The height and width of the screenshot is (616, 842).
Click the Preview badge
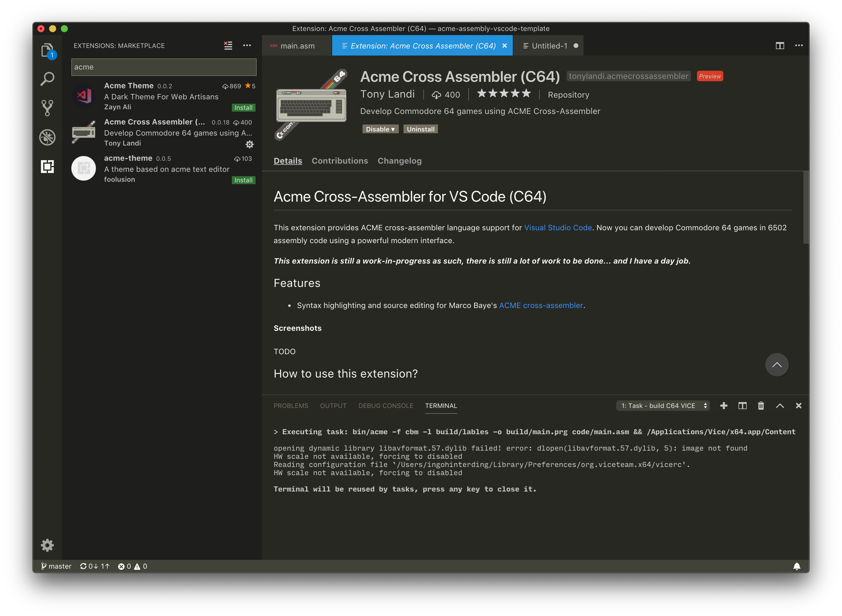pos(710,76)
